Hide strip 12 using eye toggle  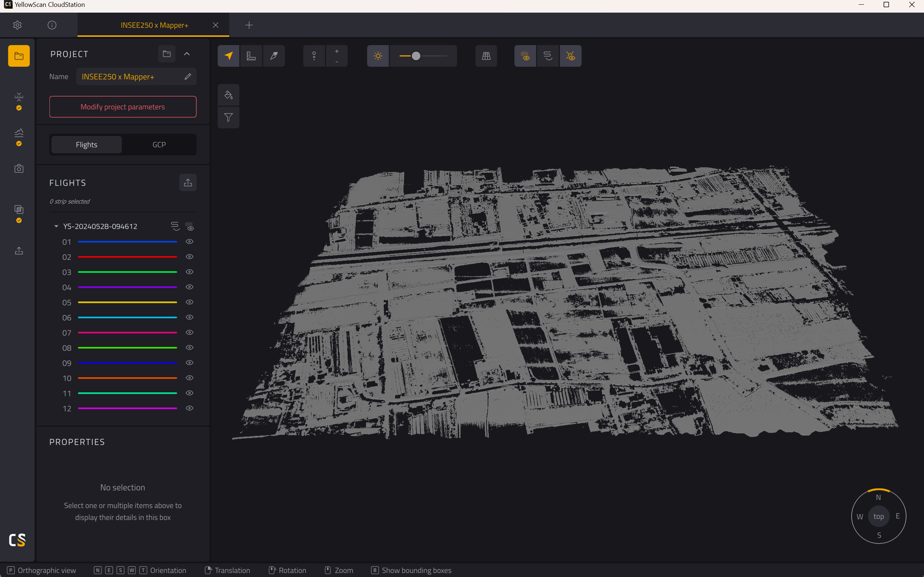click(189, 408)
